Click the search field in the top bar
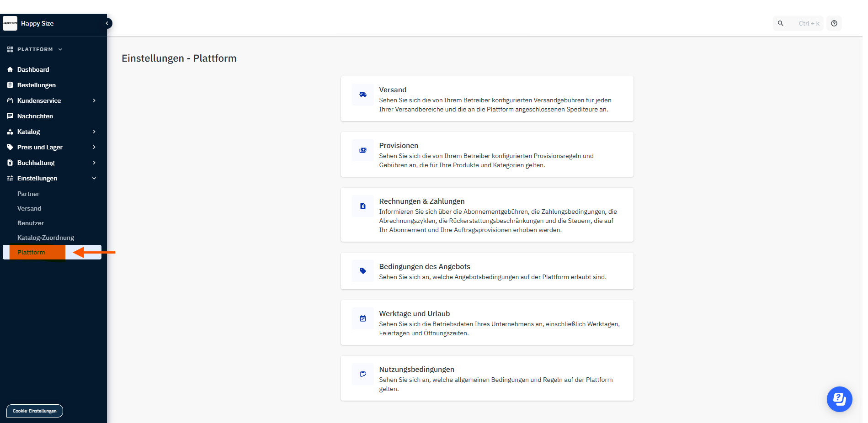The width and height of the screenshot is (868, 423). (x=798, y=23)
